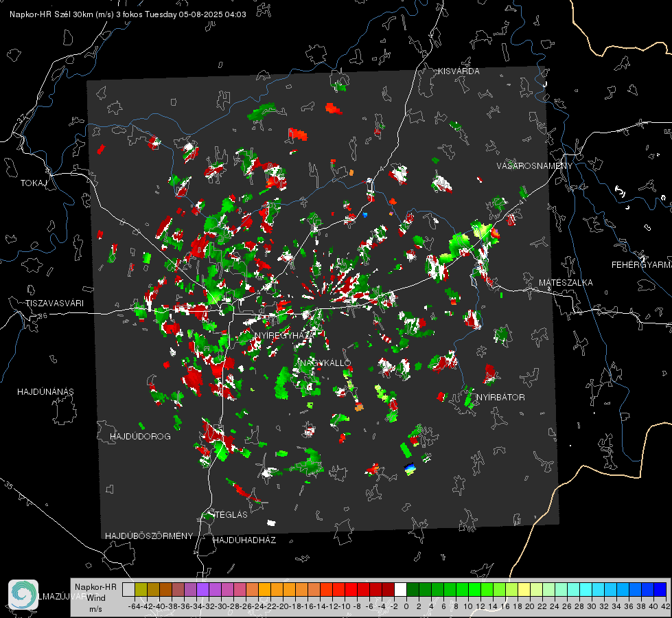Click the Napkor-HR legend title
This screenshot has width=672, height=618.
95,587
